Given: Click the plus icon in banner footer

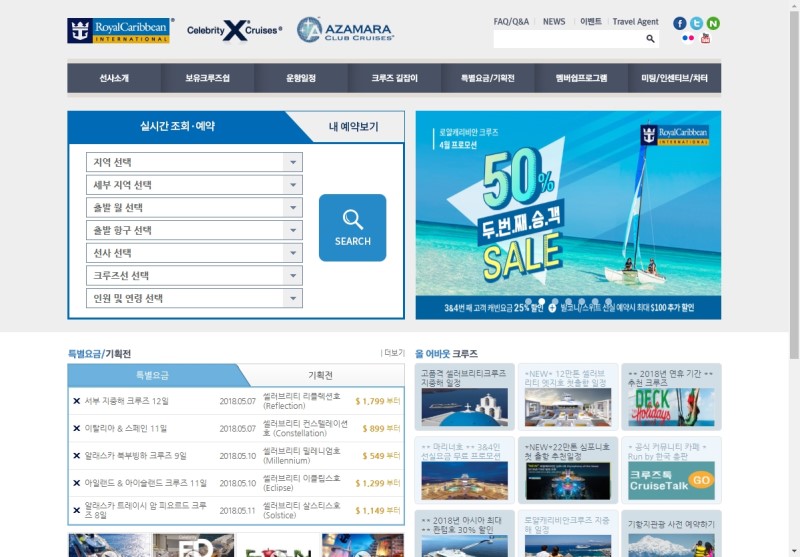Looking at the screenshot, I should point(552,308).
